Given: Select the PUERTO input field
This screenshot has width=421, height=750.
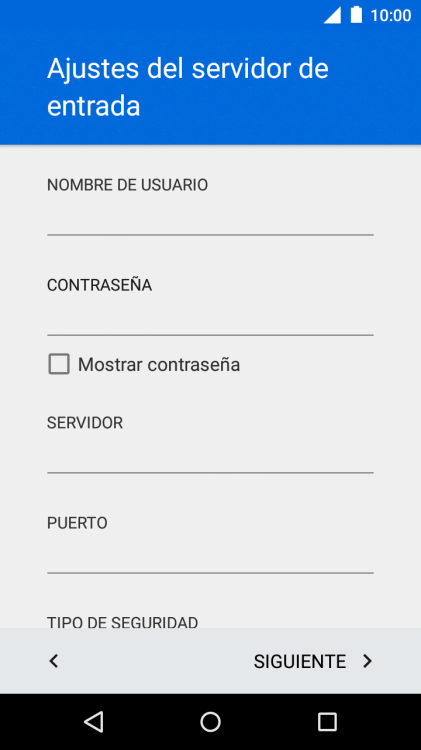Looking at the screenshot, I should 210,556.
